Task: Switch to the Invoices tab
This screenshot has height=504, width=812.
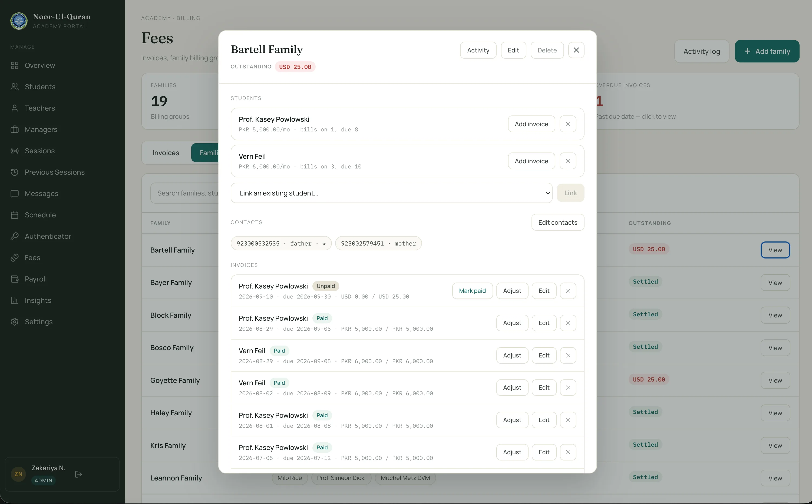Action: (166, 153)
